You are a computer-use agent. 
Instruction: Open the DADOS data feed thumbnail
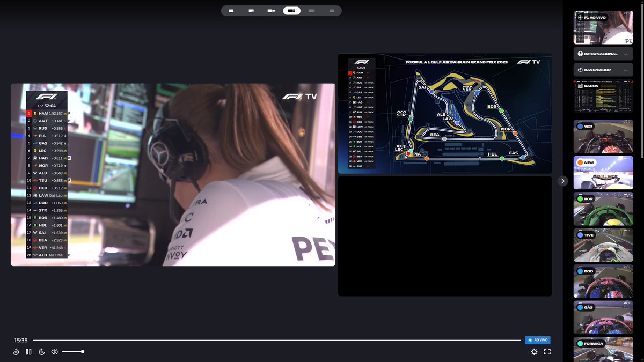(603, 97)
